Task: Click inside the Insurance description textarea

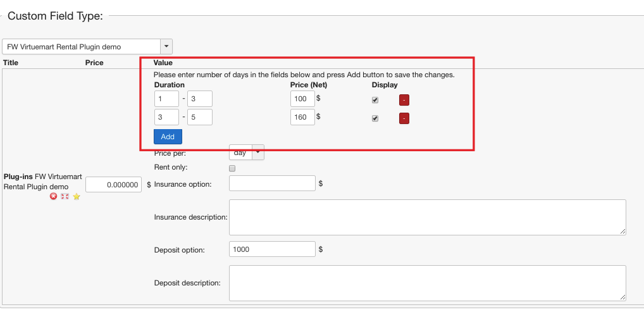Action: (427, 217)
